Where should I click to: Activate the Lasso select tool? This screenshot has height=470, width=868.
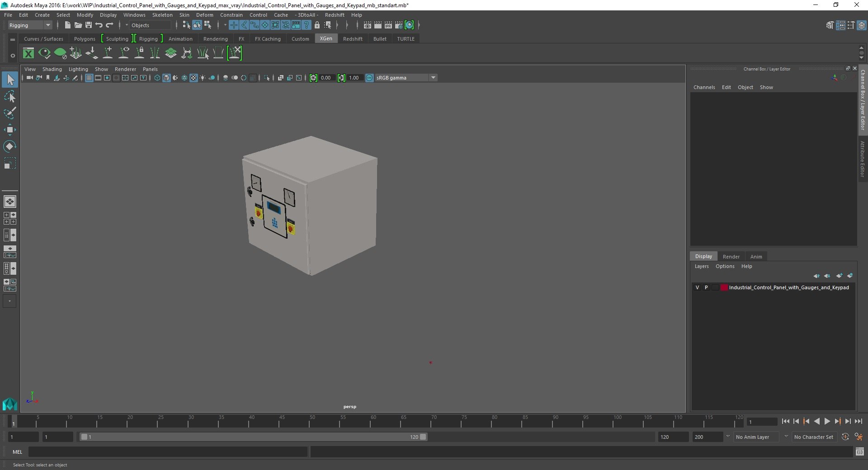[x=10, y=96]
